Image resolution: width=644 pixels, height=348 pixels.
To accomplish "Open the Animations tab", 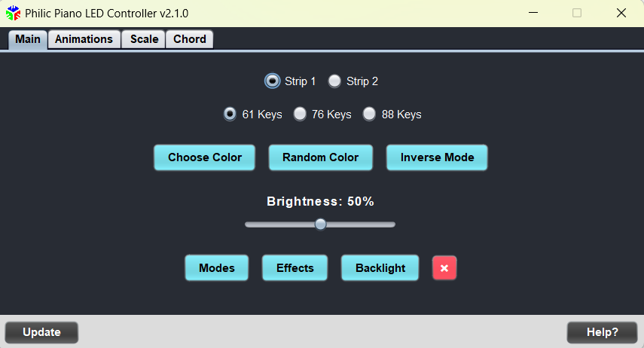I will [84, 39].
